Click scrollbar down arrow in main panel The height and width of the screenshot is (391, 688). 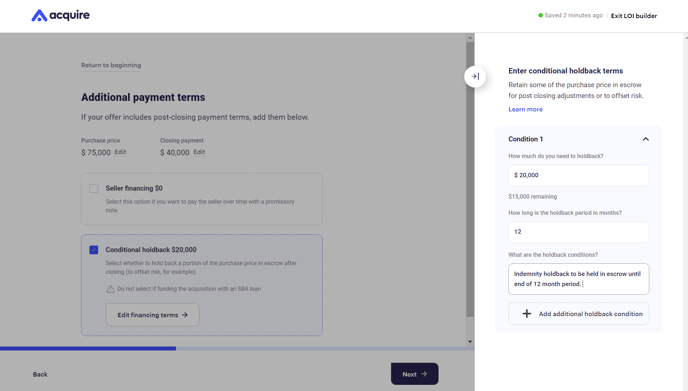pos(470,341)
